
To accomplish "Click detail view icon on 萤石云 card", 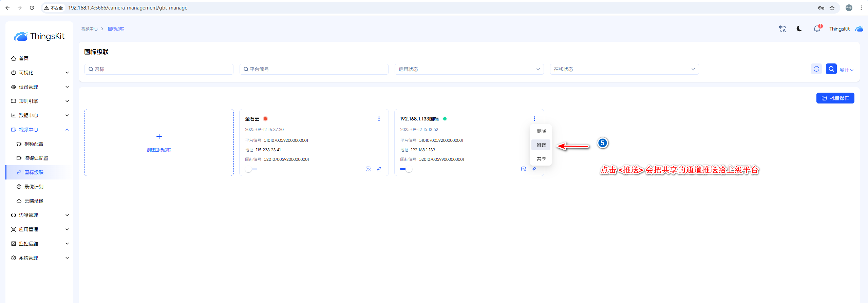I will click(368, 169).
